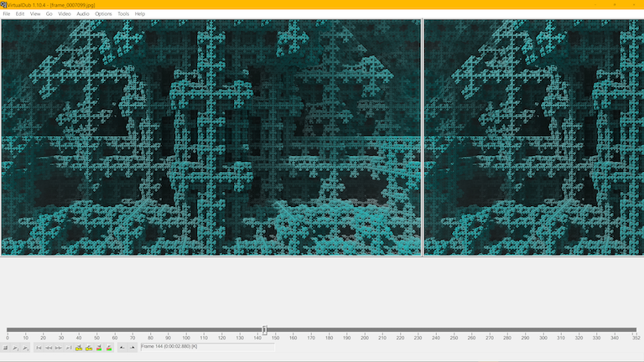Stop playback with the Stop button

[x=6, y=348]
